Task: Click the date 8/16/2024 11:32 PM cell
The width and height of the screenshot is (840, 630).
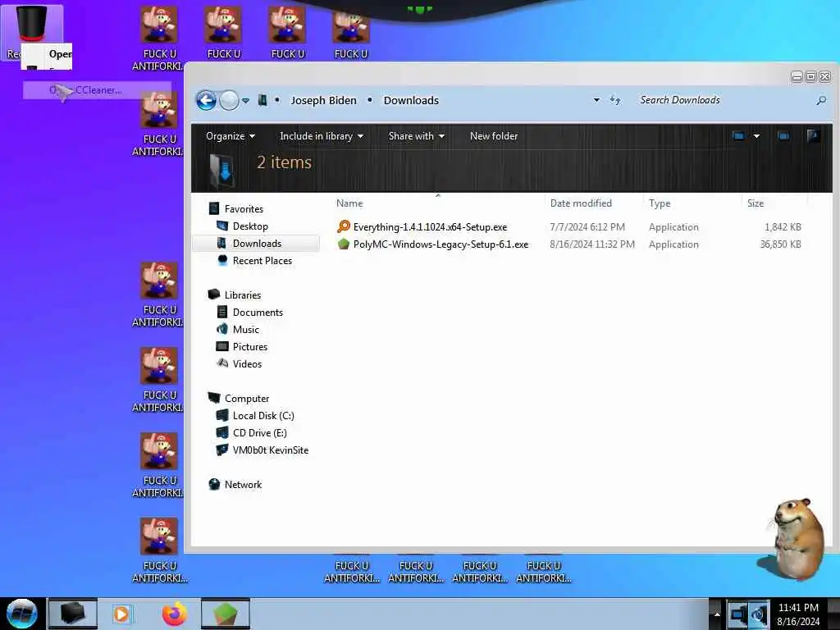Action: 592,244
